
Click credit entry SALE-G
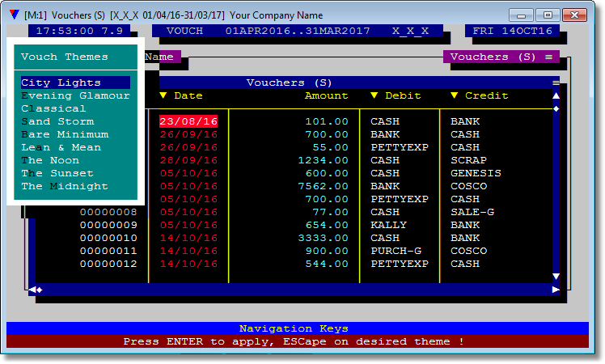click(472, 212)
